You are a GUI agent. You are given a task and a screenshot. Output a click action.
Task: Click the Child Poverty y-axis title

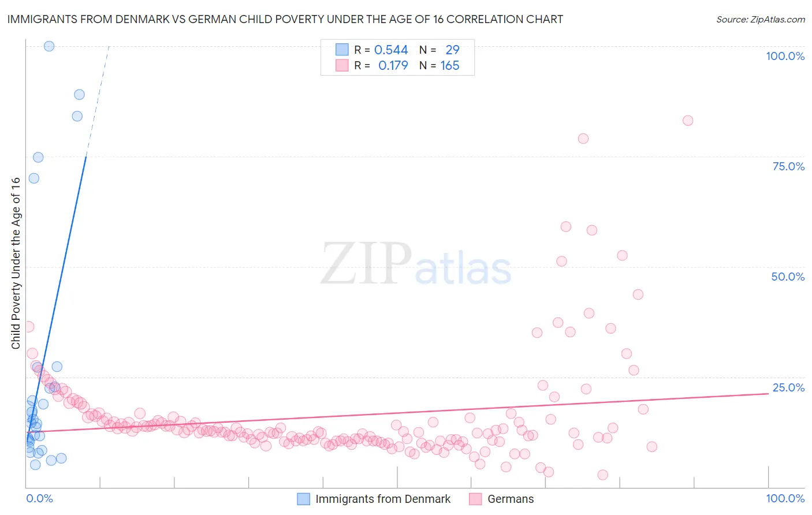tap(16, 263)
